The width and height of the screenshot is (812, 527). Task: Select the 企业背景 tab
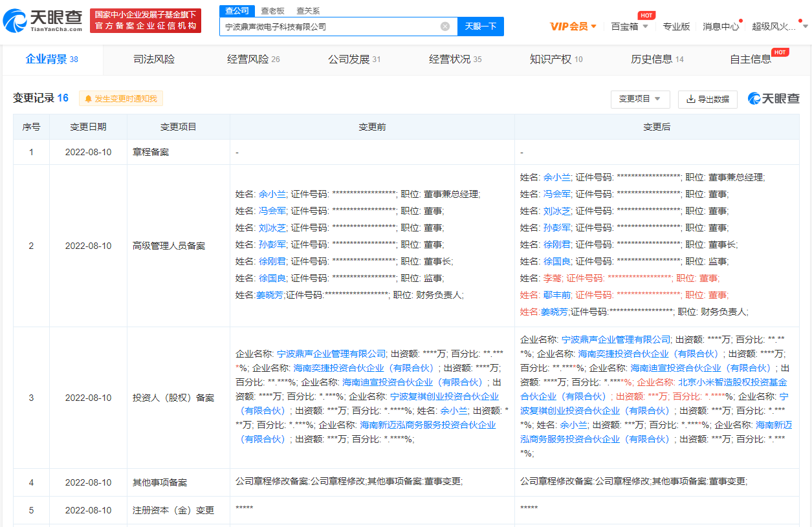coord(52,59)
